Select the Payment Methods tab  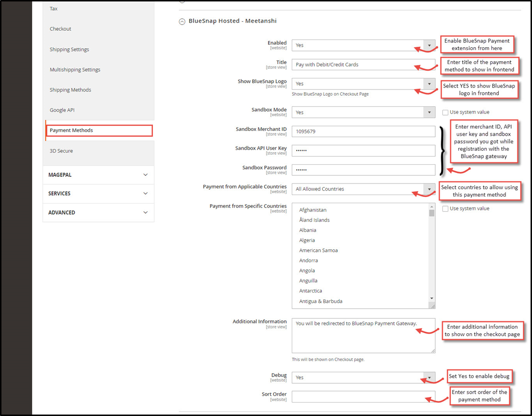pos(99,130)
